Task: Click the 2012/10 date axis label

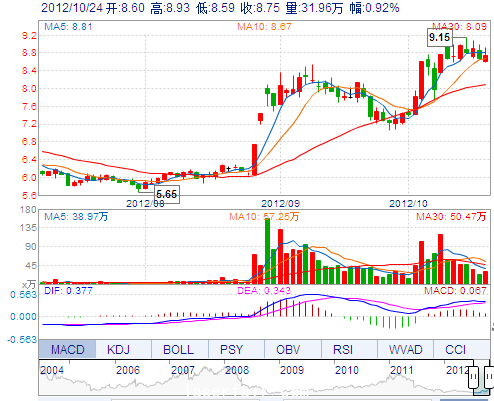Action: tap(408, 203)
